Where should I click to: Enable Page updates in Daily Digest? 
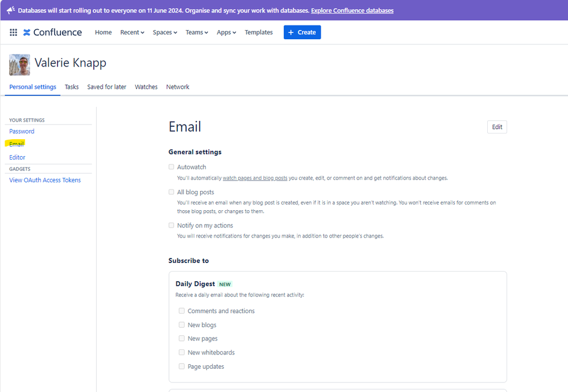pos(182,366)
